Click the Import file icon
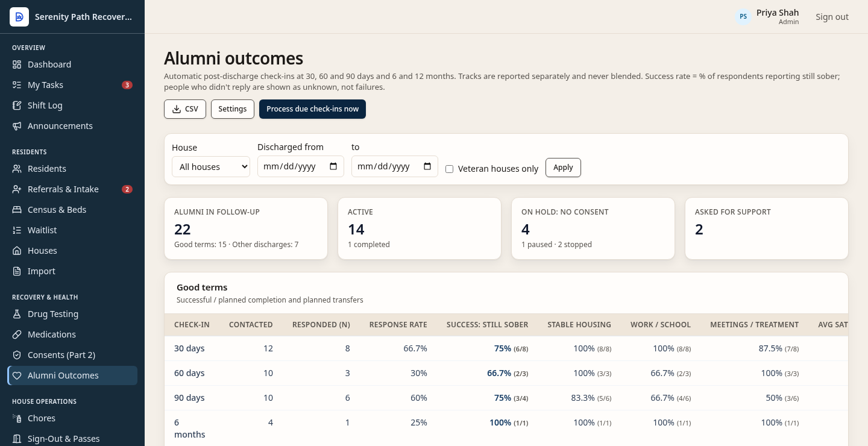Image resolution: width=868 pixels, height=446 pixels. [x=17, y=271]
